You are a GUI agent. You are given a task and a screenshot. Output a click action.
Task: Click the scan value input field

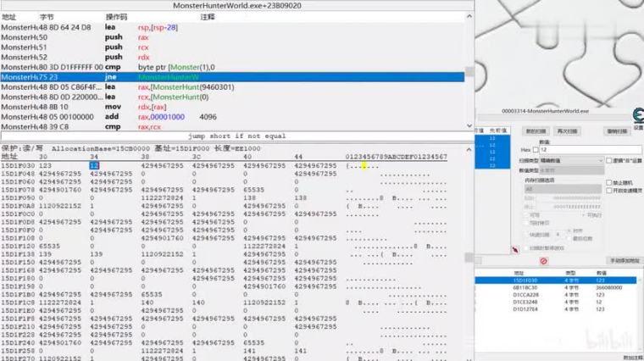[591, 150]
